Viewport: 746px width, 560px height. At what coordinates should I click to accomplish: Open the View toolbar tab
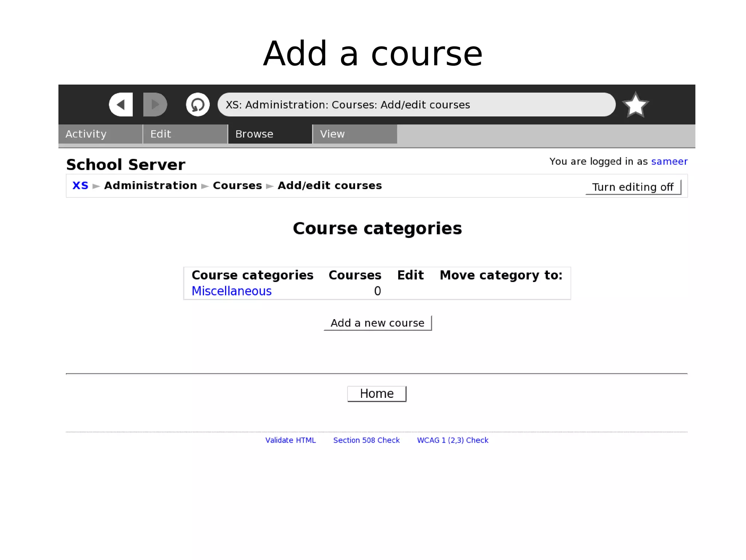[x=355, y=134]
